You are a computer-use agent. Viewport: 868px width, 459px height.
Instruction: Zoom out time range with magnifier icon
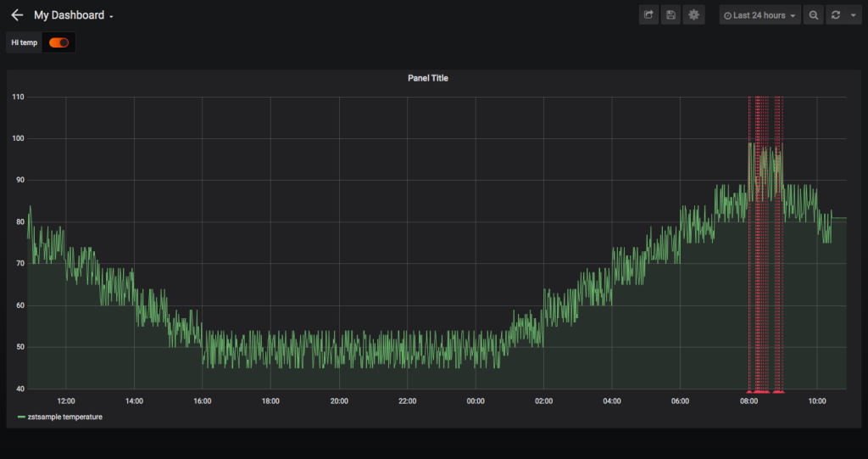point(813,15)
